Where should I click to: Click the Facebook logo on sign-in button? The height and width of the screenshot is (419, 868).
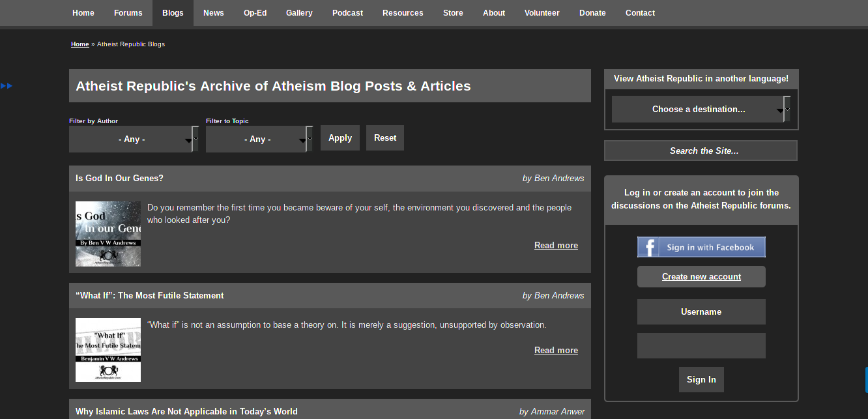pyautogui.click(x=648, y=247)
